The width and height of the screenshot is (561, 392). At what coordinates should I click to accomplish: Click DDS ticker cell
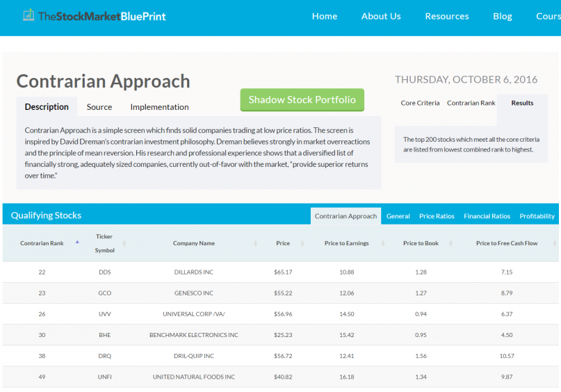[x=105, y=272]
